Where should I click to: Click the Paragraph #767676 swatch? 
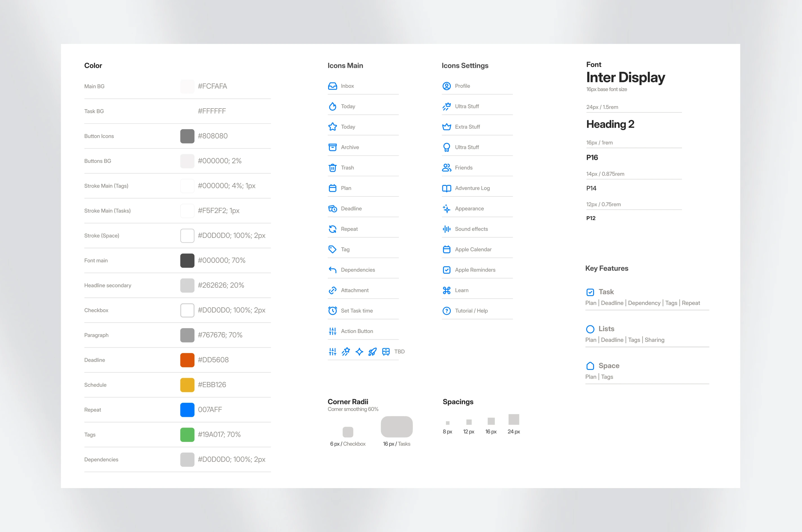pyautogui.click(x=187, y=335)
